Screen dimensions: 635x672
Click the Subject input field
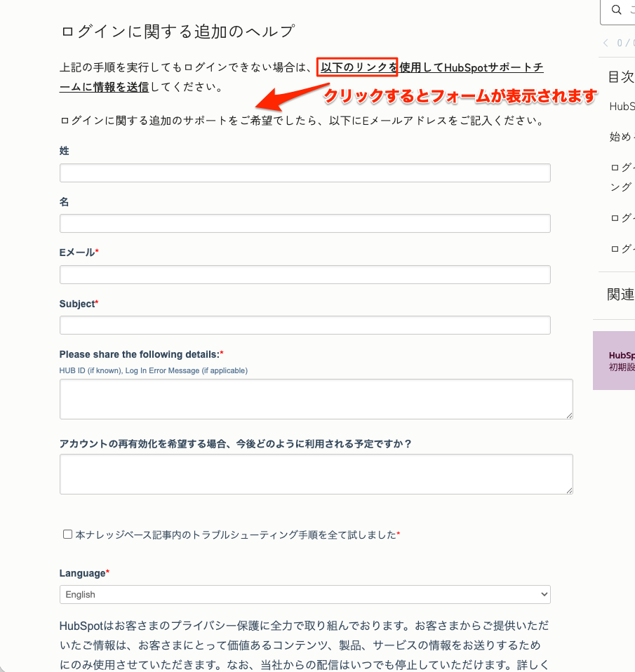point(305,325)
